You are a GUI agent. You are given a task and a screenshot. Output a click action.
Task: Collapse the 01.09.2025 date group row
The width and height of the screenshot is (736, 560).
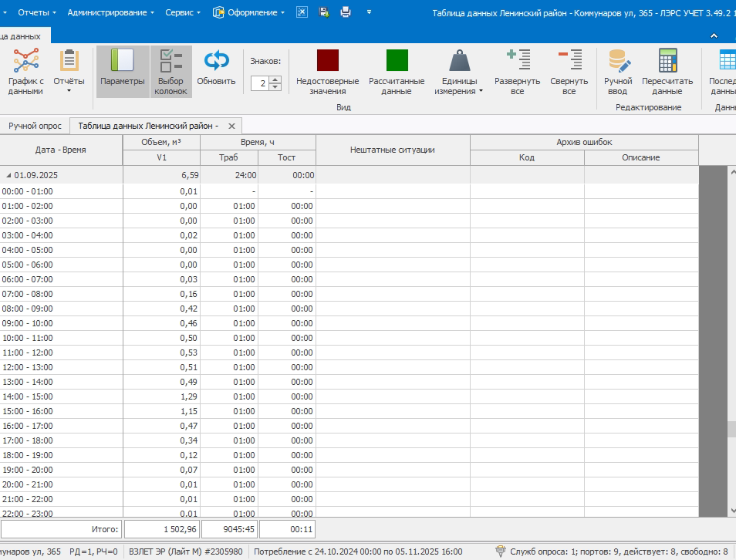(8, 175)
